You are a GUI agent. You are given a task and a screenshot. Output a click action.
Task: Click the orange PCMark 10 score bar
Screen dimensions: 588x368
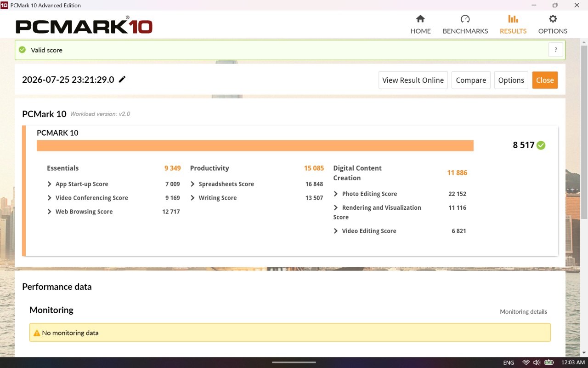255,145
